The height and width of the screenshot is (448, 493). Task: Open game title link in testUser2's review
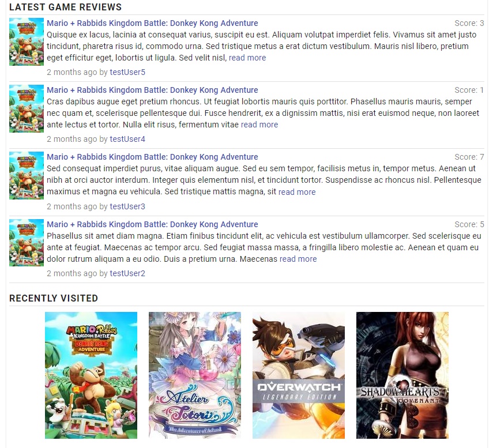[152, 224]
